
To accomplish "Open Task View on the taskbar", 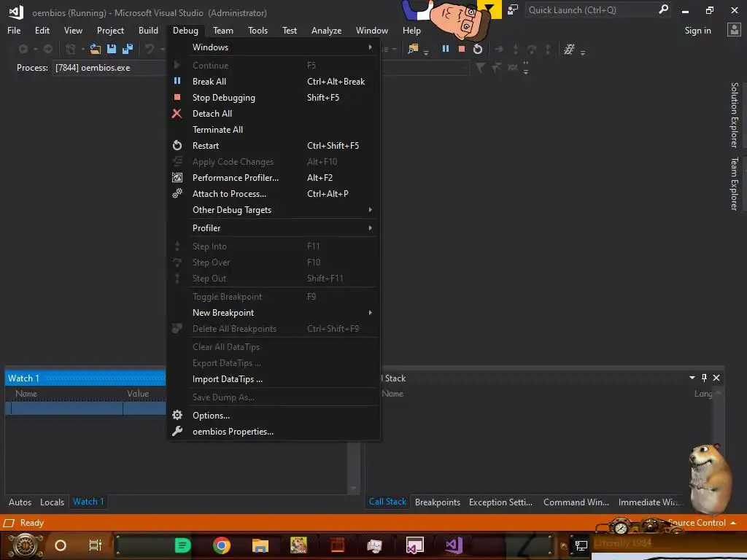I will 96,545.
